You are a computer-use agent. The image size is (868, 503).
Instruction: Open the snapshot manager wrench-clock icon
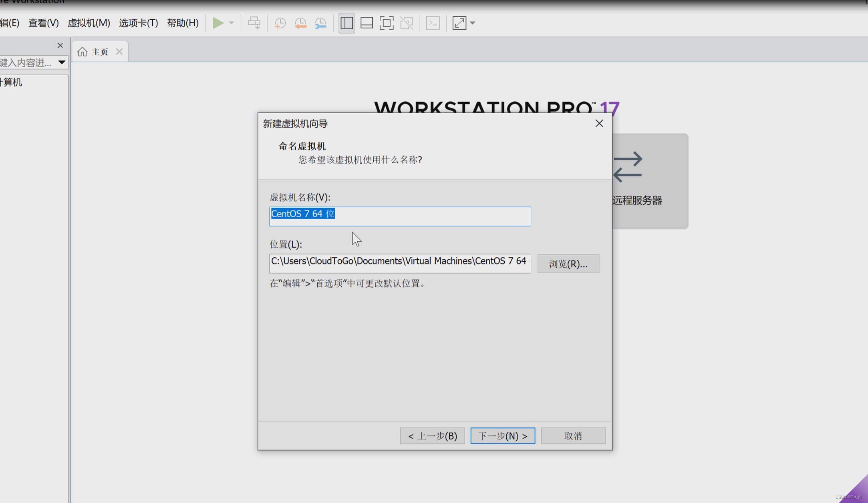tap(320, 23)
